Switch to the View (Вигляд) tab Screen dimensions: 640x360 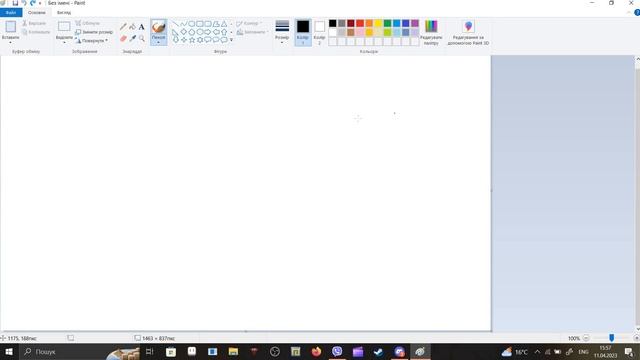(64, 13)
